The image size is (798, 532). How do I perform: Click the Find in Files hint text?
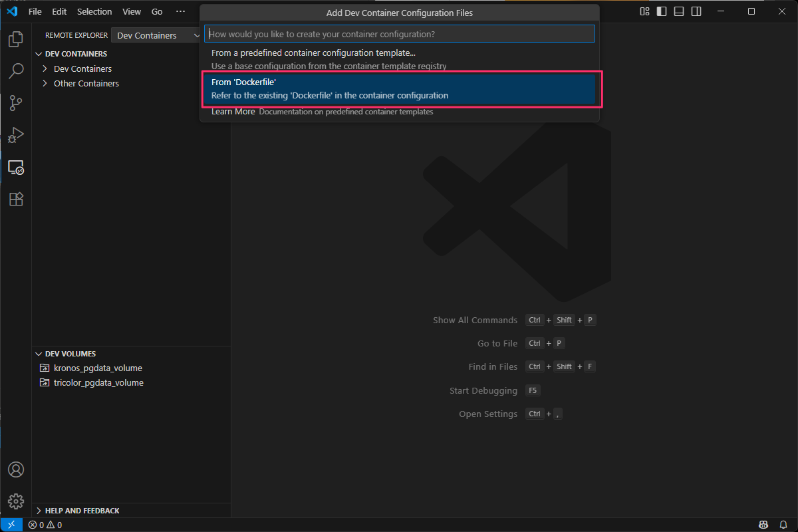click(x=493, y=366)
